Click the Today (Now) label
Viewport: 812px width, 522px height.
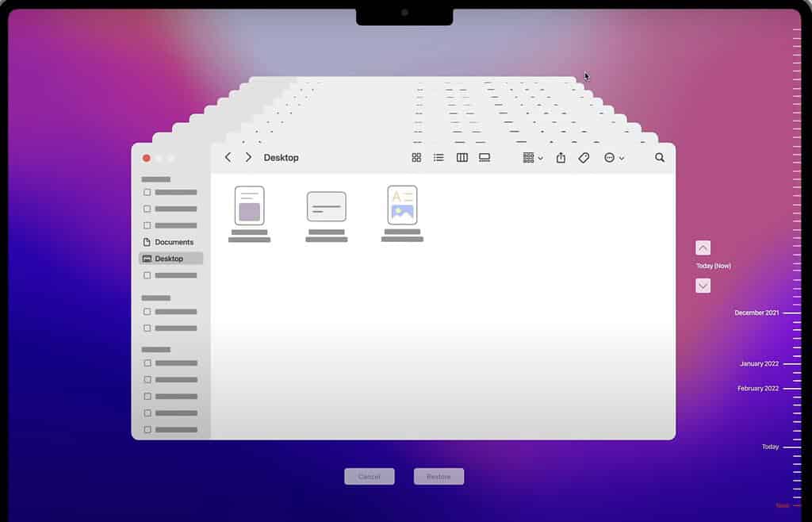click(714, 266)
